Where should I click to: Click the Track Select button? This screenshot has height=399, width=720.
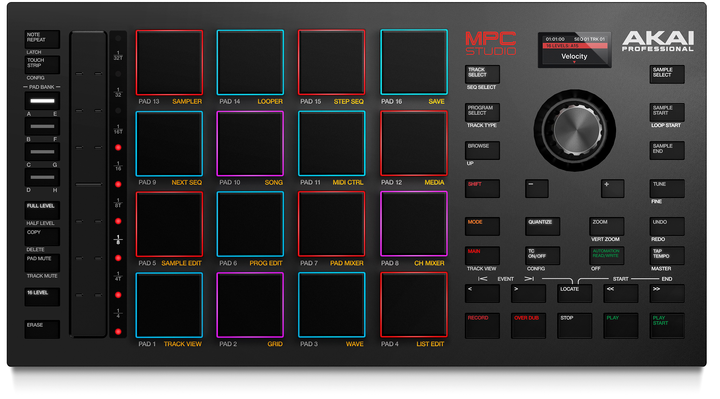coord(482,74)
